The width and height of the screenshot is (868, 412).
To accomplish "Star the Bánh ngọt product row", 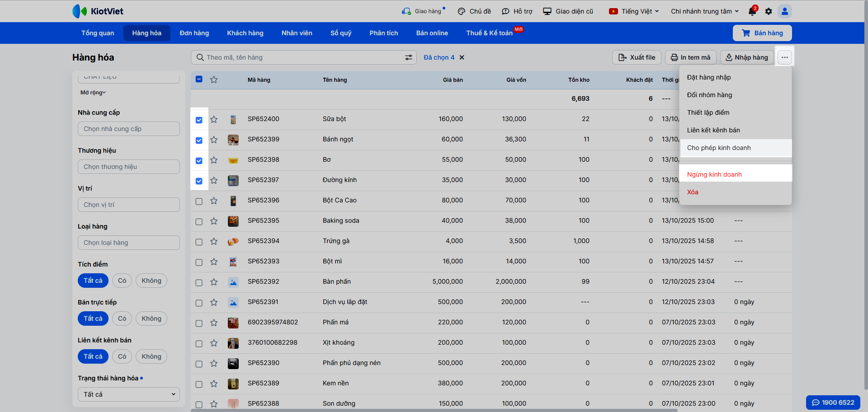I will pyautogui.click(x=214, y=140).
